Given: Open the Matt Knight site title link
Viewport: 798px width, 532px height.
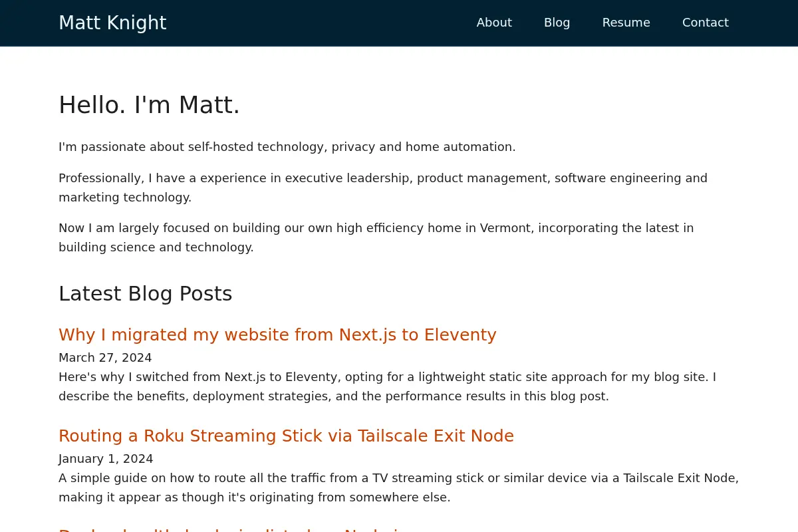Looking at the screenshot, I should [x=112, y=23].
